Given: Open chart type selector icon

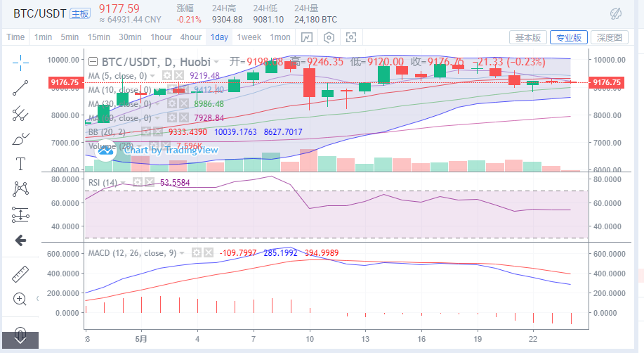Looking at the screenshot, I should click(x=307, y=37).
